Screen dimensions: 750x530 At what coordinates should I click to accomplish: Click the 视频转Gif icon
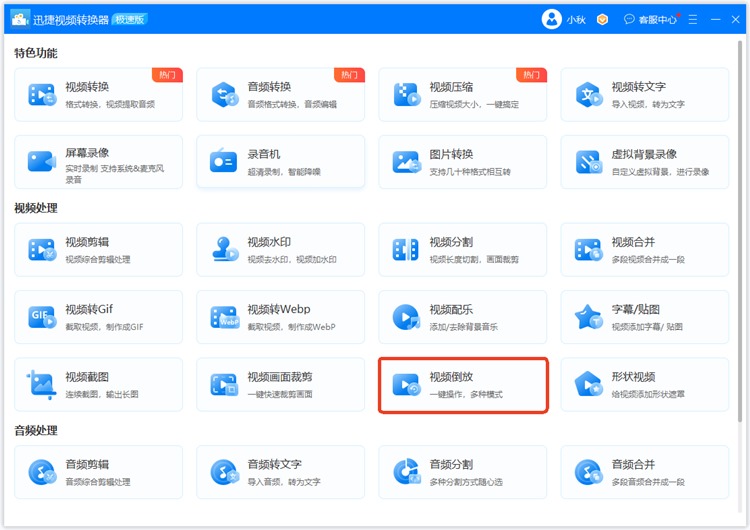tap(43, 317)
